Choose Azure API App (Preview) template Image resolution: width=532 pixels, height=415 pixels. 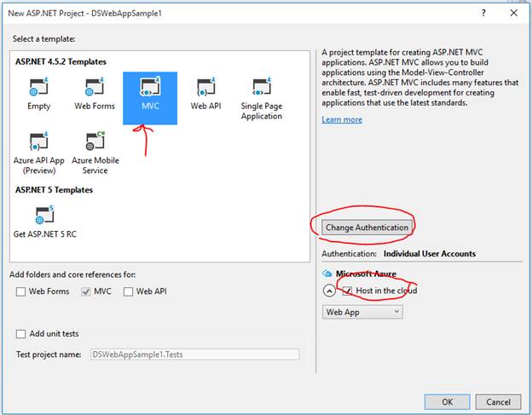point(39,142)
